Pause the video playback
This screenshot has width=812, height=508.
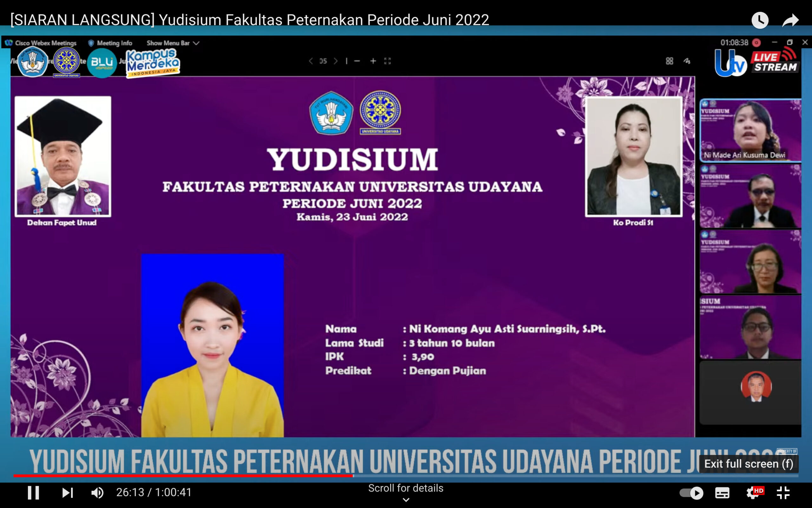33,492
